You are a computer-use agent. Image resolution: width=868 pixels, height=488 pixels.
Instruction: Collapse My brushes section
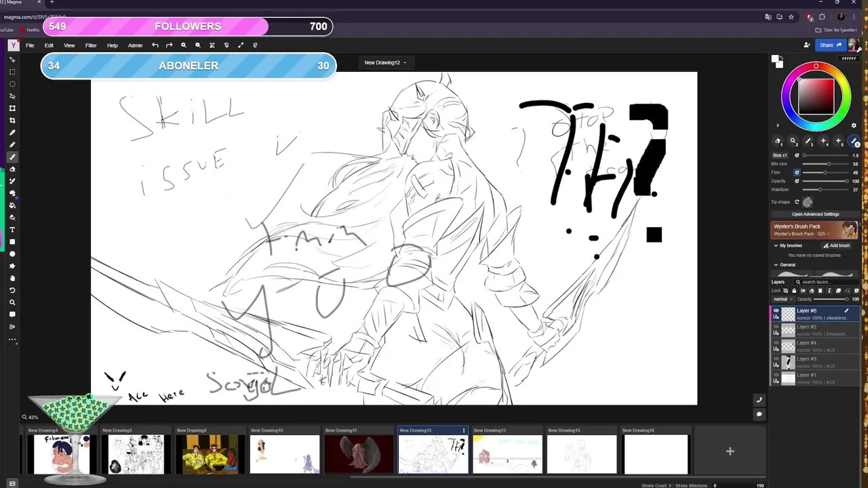(x=776, y=245)
